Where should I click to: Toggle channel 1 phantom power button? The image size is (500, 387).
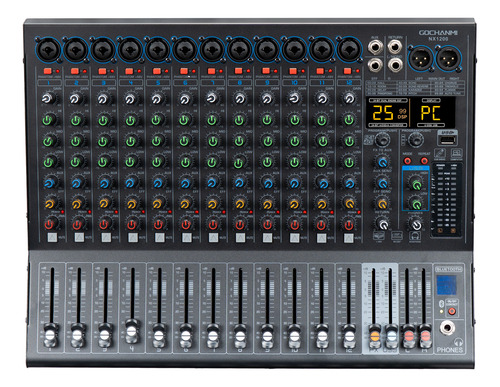(x=47, y=71)
